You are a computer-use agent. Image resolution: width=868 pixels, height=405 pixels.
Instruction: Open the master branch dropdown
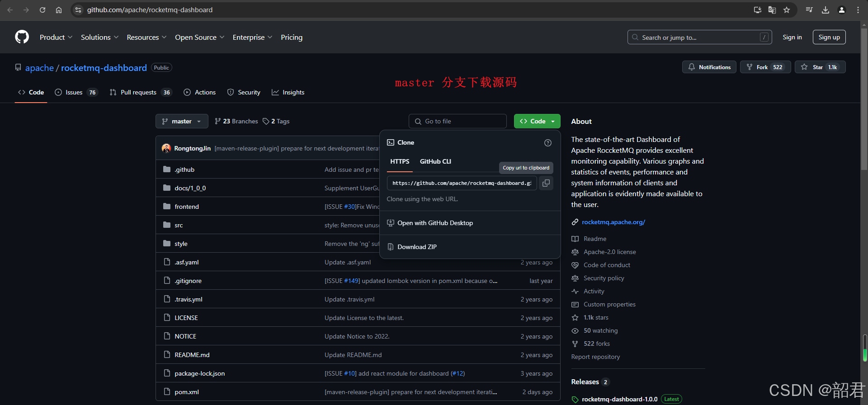pos(182,121)
